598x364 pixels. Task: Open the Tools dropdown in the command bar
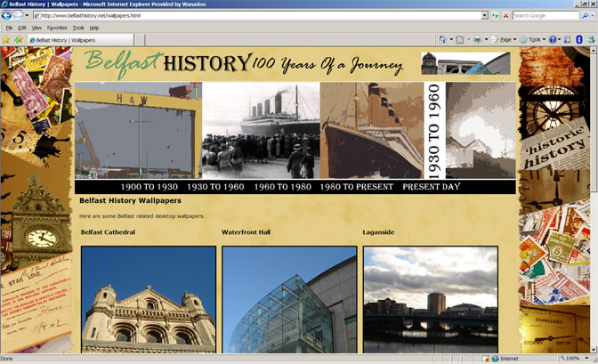[x=534, y=40]
